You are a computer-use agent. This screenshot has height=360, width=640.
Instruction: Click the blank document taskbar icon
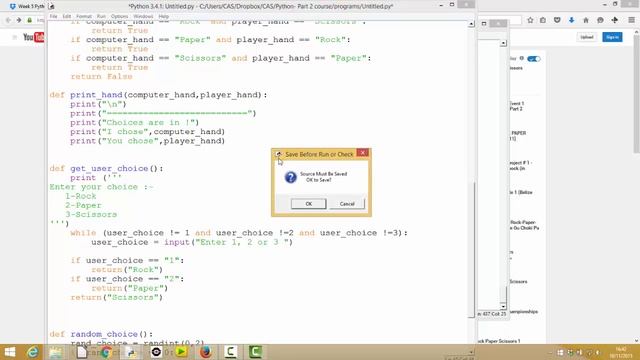pos(82,352)
